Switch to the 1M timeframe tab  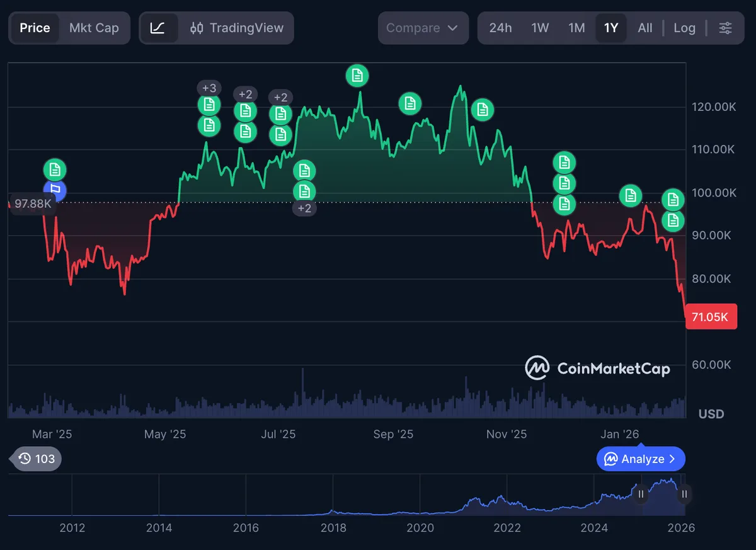click(576, 28)
